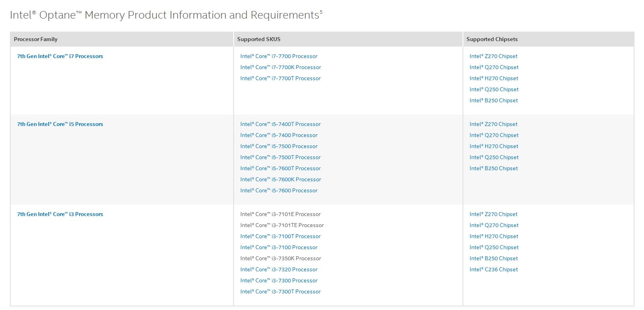644x310 pixels.
Task: Click the Intel Core i3-7100T Processor link
Action: coord(280,236)
